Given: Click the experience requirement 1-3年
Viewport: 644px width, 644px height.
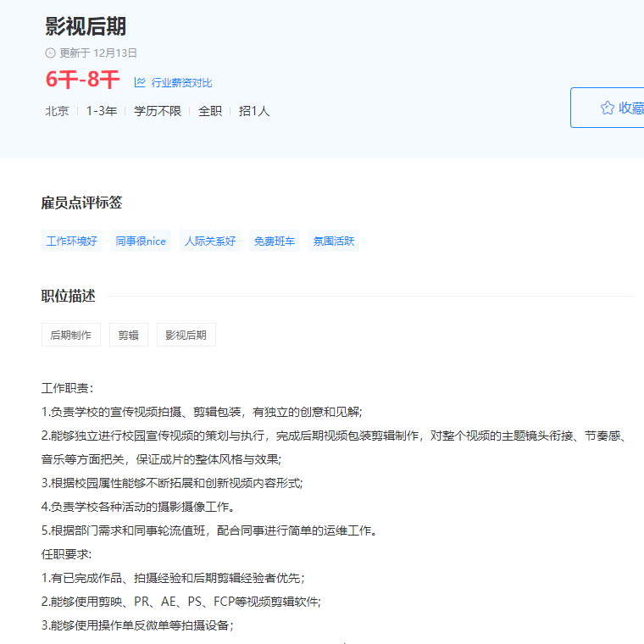Looking at the screenshot, I should point(102,111).
